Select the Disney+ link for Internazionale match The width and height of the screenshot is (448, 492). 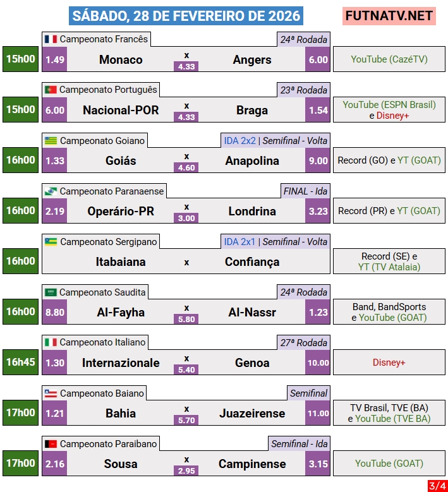click(x=389, y=363)
